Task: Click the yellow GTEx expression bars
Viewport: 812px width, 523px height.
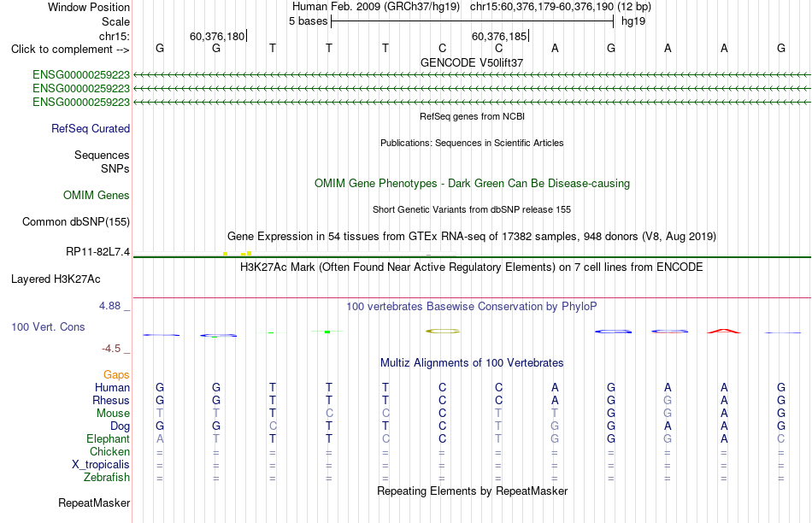Action: pos(238,254)
